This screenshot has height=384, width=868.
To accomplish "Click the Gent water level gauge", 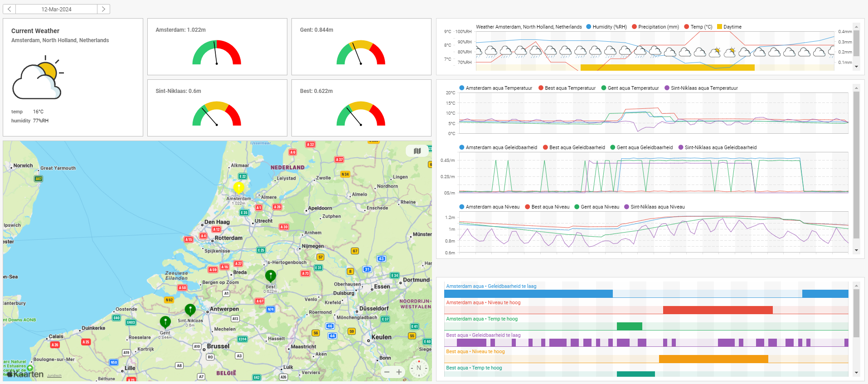I will point(361,53).
